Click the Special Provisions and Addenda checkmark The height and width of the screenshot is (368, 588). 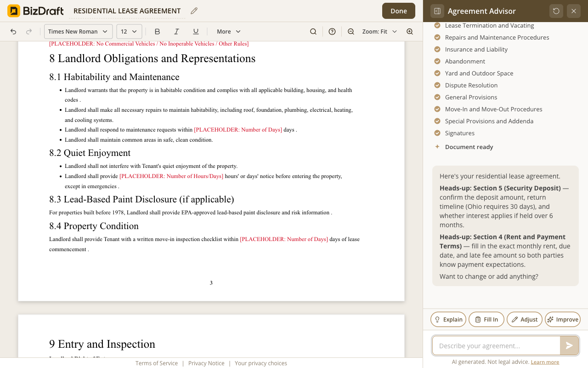point(437,121)
